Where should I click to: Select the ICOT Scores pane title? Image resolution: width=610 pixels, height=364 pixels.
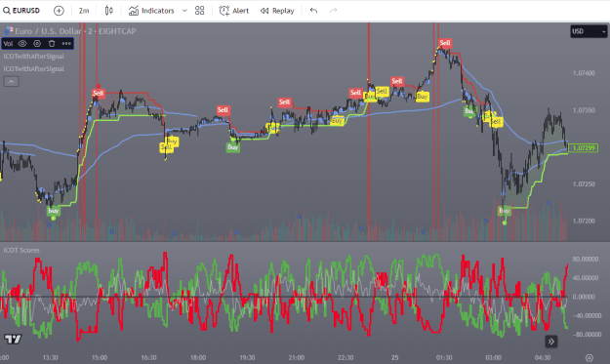tap(21, 250)
